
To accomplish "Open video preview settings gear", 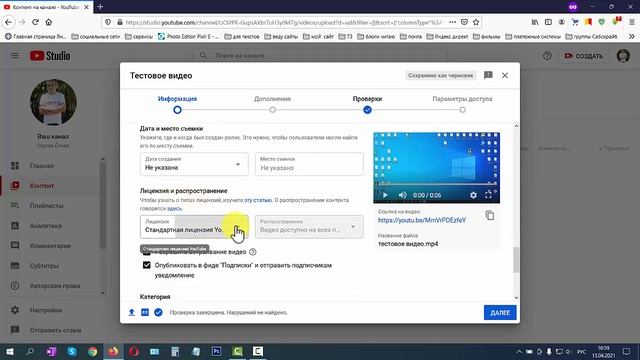I will point(473,195).
